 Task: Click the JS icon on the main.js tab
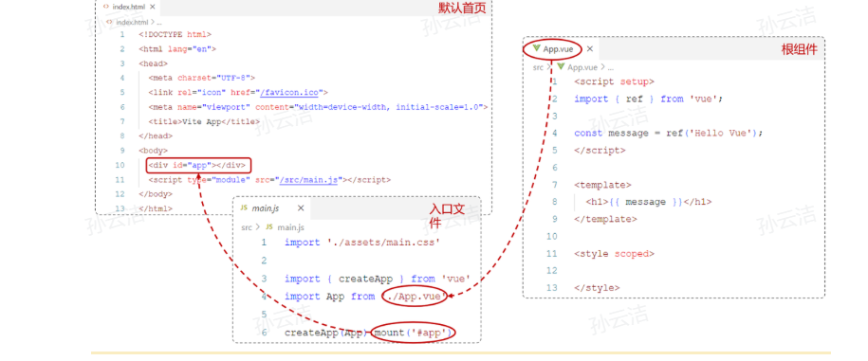tap(244, 208)
